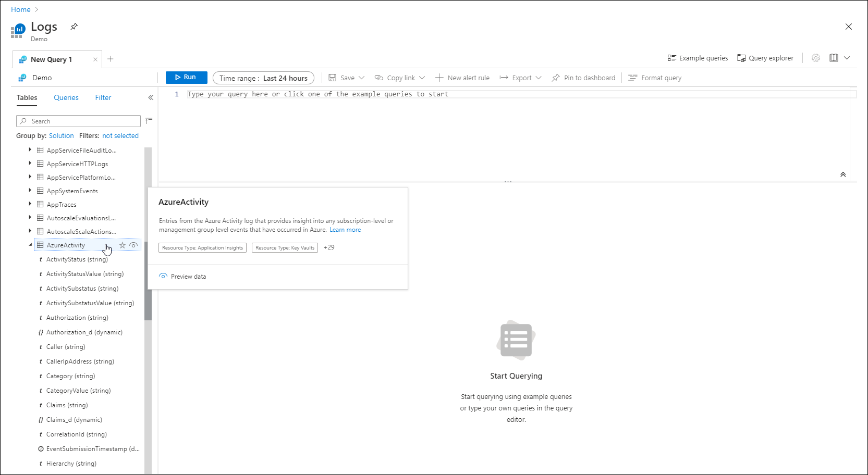Change the Time range setting
Image resolution: width=868 pixels, height=475 pixels.
tap(263, 78)
